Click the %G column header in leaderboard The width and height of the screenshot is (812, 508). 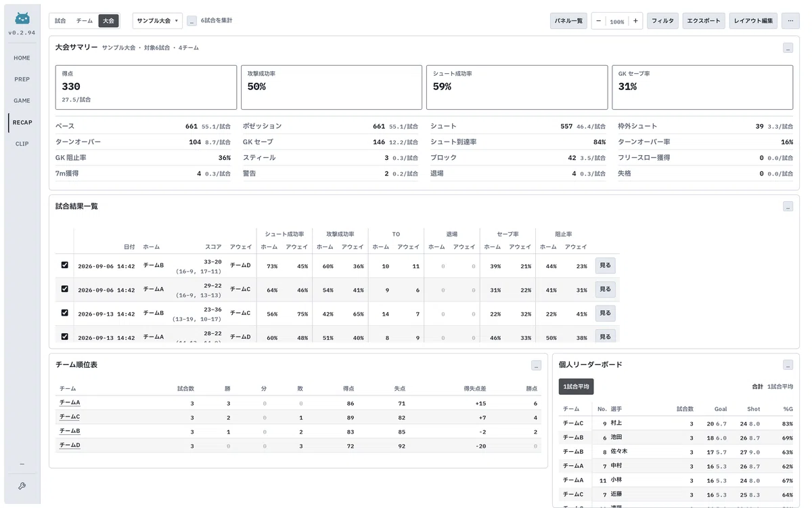(788, 409)
